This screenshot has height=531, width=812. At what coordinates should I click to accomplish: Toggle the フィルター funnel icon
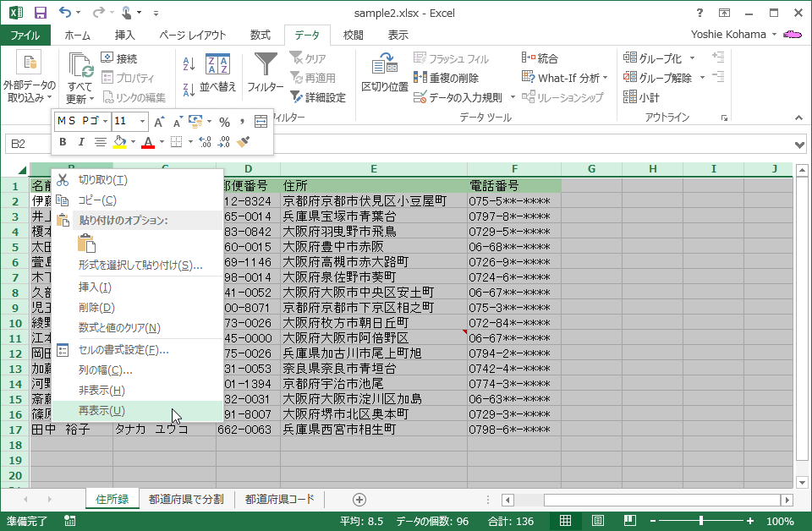pos(266,64)
